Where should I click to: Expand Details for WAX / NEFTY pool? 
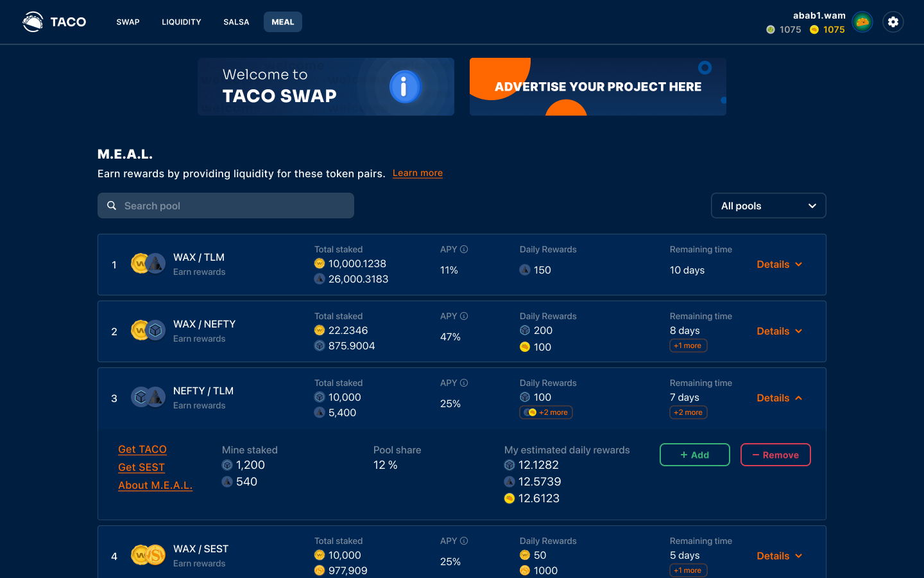[780, 331]
